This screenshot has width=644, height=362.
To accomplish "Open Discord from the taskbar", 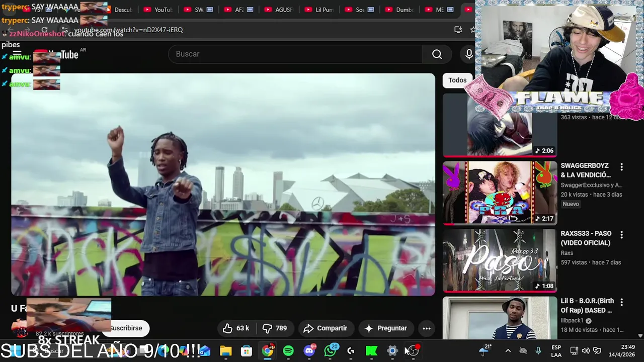I will pyautogui.click(x=309, y=351).
